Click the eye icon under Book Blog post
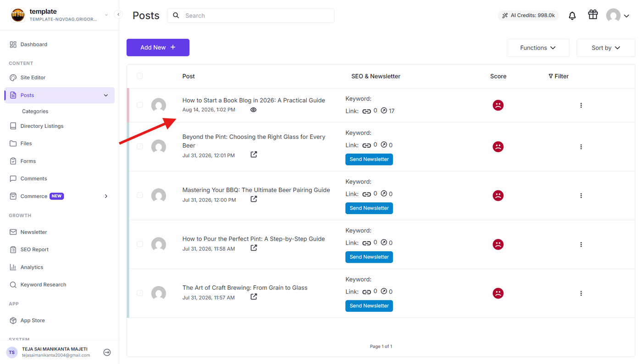This screenshot has height=364, width=642. coord(253,110)
